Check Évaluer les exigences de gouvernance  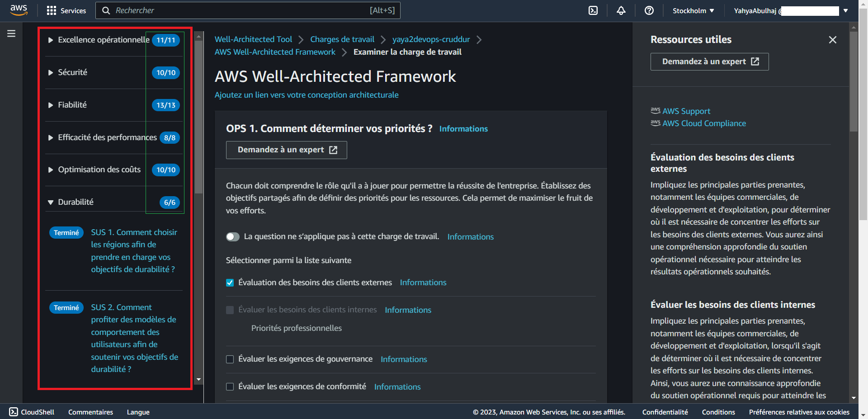[x=230, y=359]
